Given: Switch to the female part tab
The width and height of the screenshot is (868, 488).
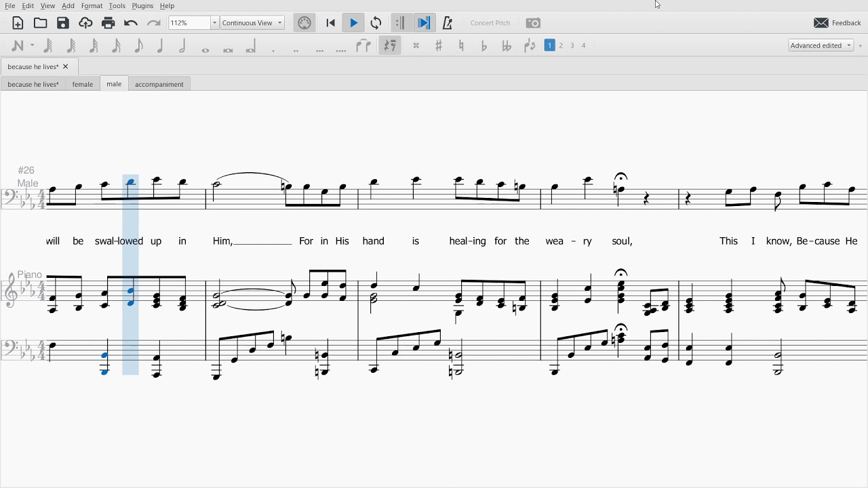Looking at the screenshot, I should [x=83, y=84].
